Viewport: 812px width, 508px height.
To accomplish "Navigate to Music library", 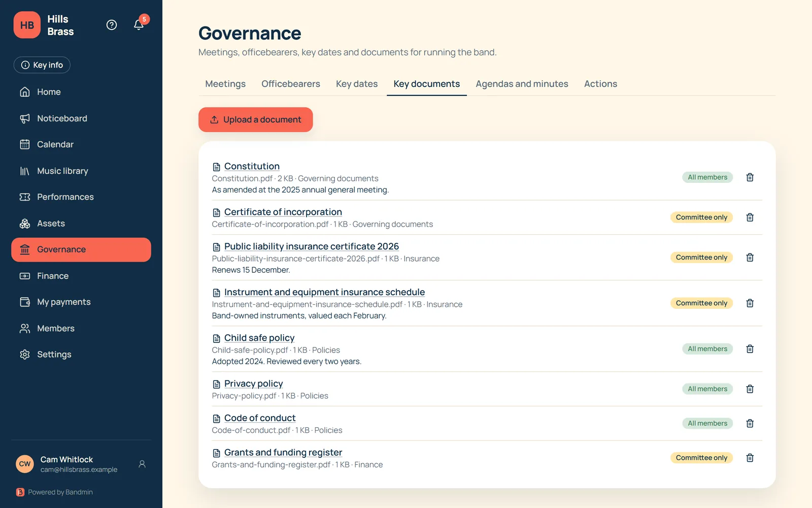I will pos(81,171).
